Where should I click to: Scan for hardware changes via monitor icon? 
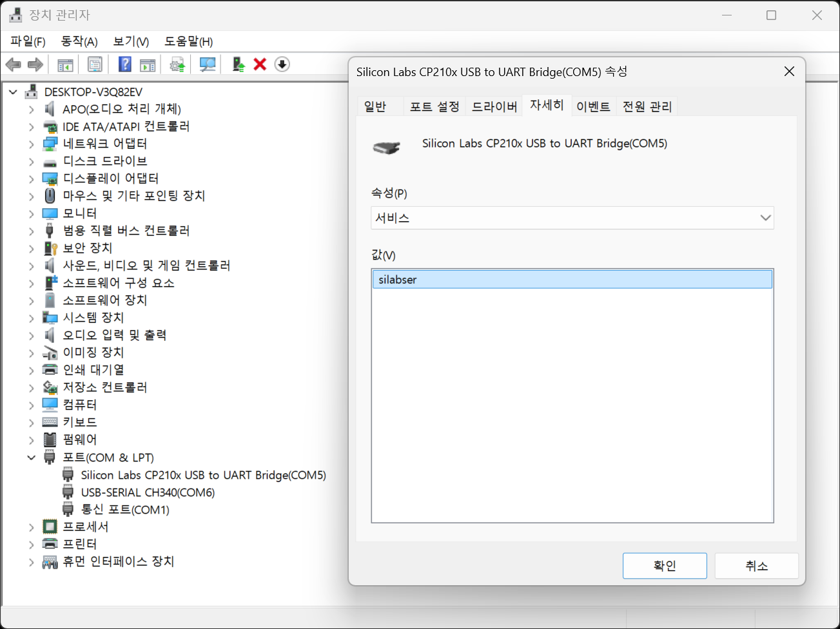coord(208,64)
